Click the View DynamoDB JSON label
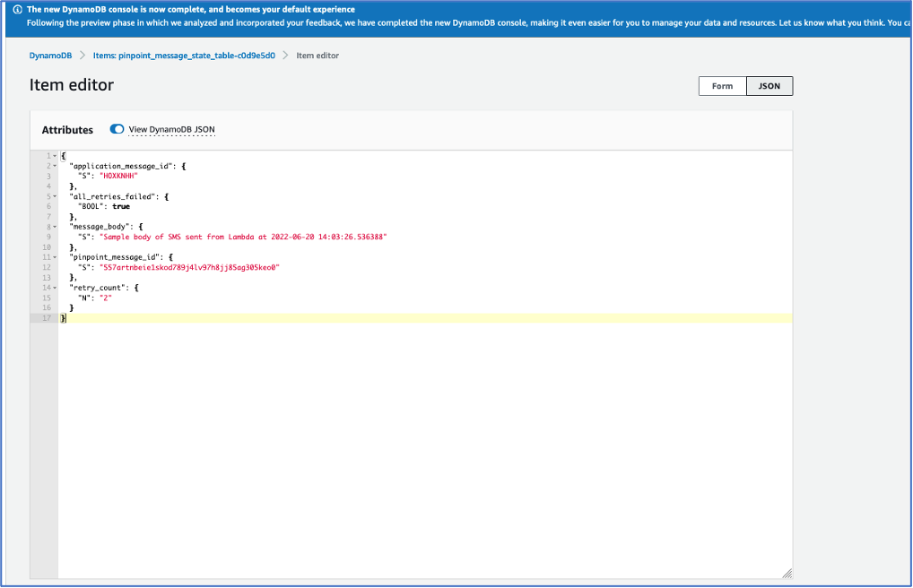The image size is (913, 588). (x=172, y=129)
